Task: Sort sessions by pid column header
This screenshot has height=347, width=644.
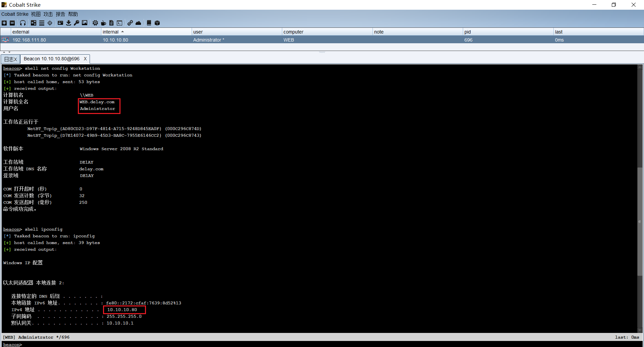Action: 508,32
